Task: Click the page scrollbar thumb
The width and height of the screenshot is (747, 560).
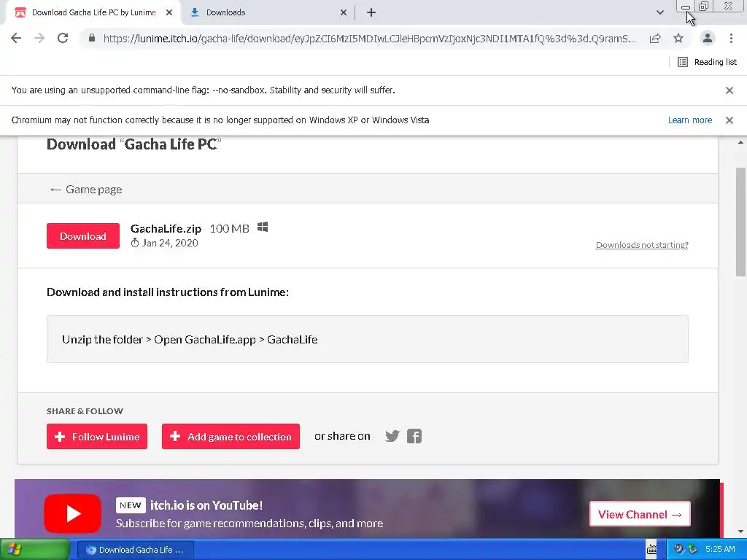Action: click(740, 222)
